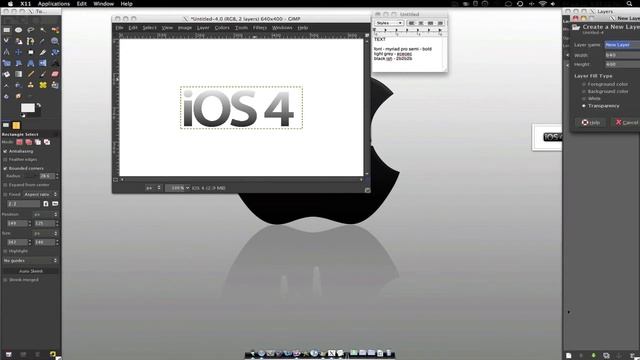The height and width of the screenshot is (360, 640).
Task: Choose the Subtract from selection mode icon
Action: tap(38, 142)
